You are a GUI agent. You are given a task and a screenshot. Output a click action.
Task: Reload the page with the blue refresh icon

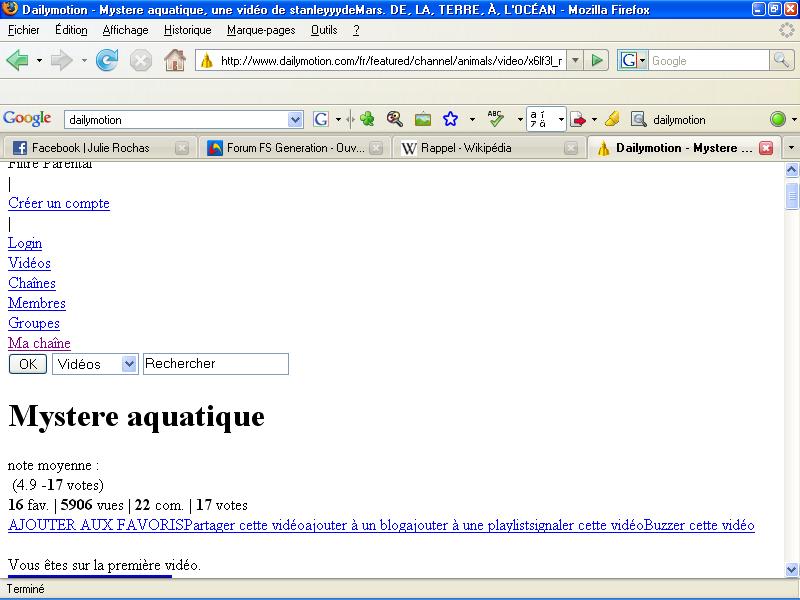click(107, 61)
